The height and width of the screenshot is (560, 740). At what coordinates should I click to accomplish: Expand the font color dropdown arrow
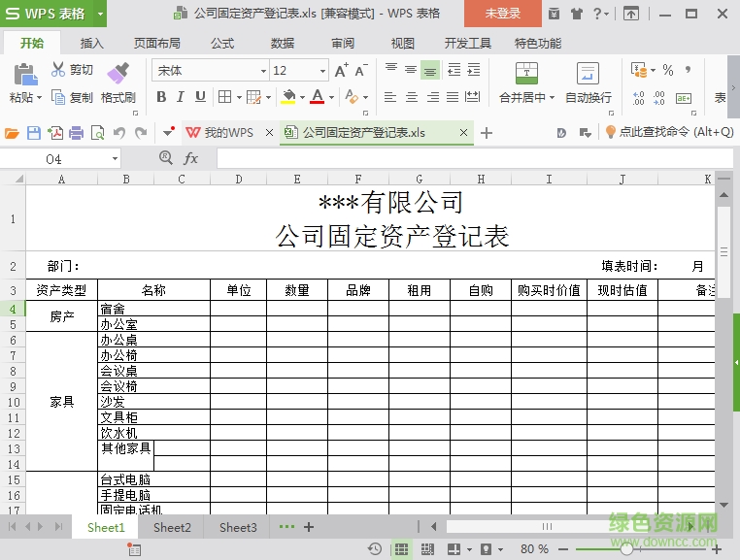click(331, 97)
